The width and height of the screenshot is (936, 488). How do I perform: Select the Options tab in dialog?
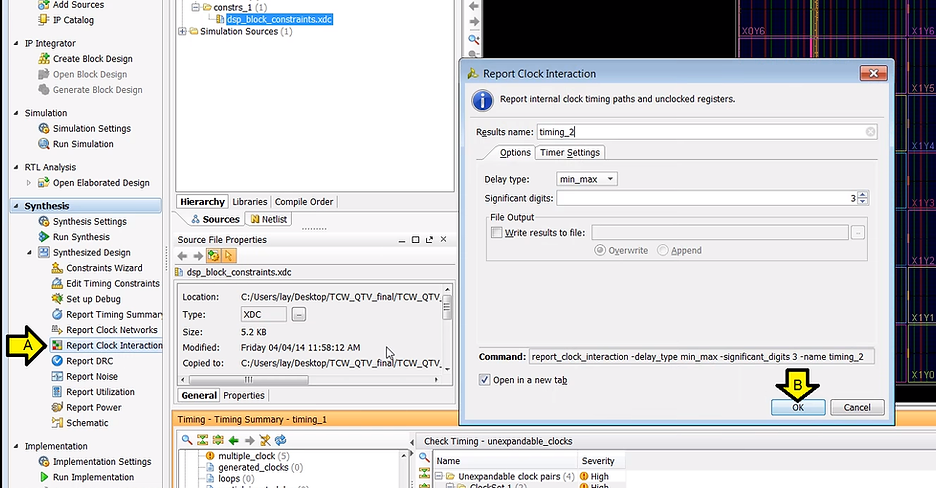pos(515,153)
